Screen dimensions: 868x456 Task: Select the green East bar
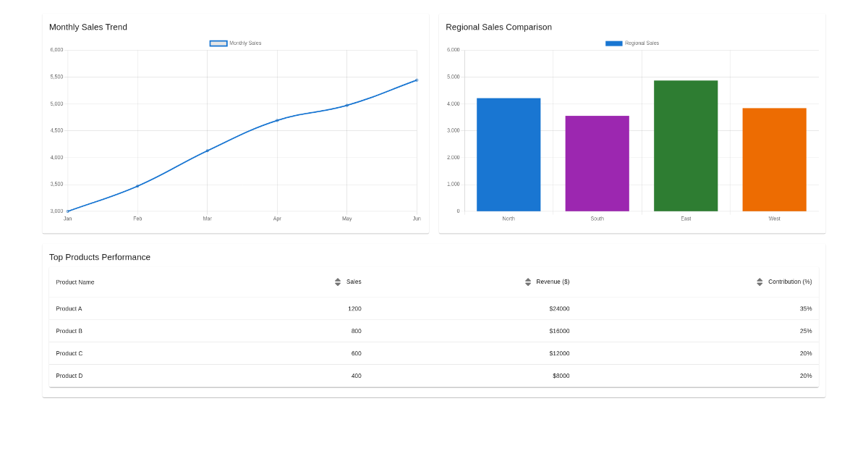pyautogui.click(x=685, y=145)
